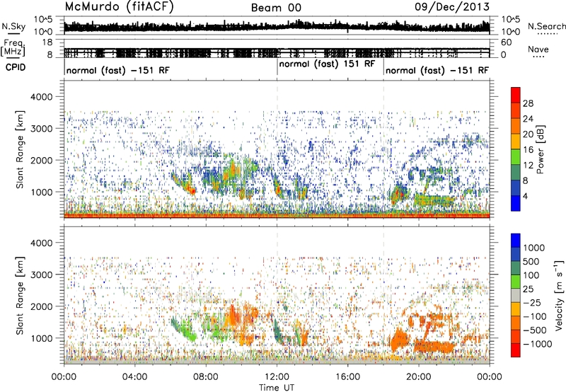Pick the Power colorbar segment between 24 and 28
This screenshot has width=566, height=392.
tap(516, 111)
